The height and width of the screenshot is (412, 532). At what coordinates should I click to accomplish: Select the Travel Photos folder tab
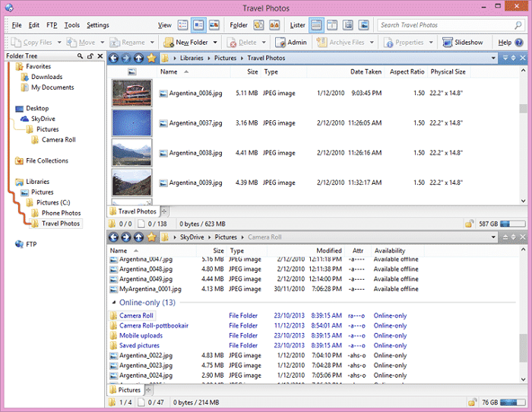click(x=133, y=211)
